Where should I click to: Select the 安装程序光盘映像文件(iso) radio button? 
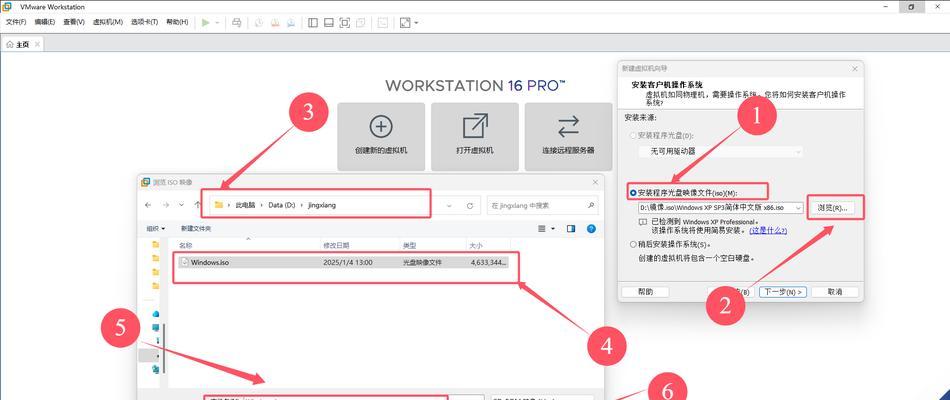point(634,193)
